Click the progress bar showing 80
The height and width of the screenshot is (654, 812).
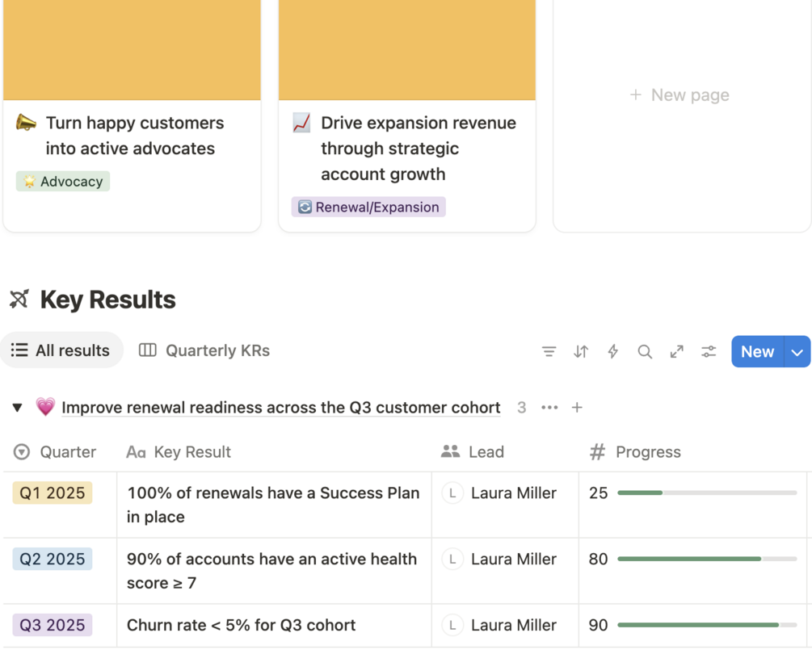(x=706, y=559)
